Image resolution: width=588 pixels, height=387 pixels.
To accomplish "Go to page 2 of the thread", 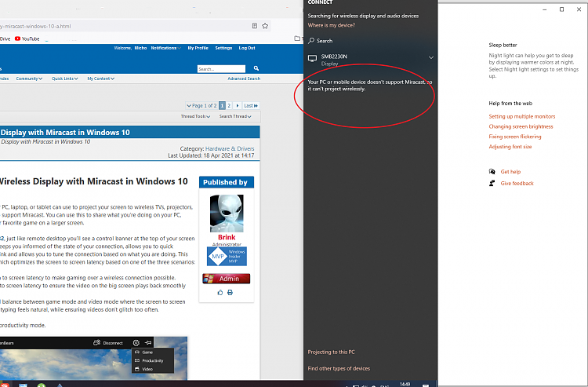I will tap(229, 105).
